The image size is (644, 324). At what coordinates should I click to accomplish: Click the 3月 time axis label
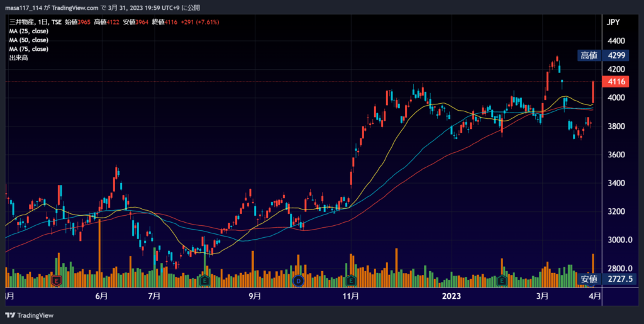pyautogui.click(x=543, y=296)
